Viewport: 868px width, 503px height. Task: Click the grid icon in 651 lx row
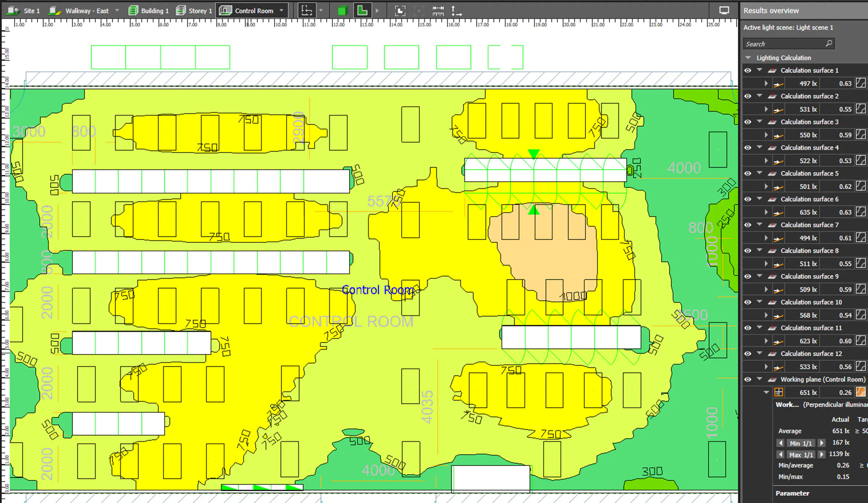[x=779, y=392]
